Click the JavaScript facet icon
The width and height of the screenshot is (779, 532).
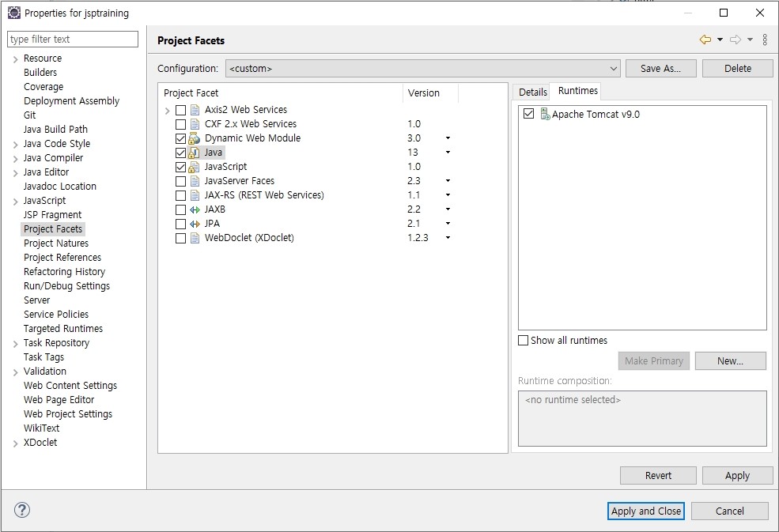[x=195, y=167]
